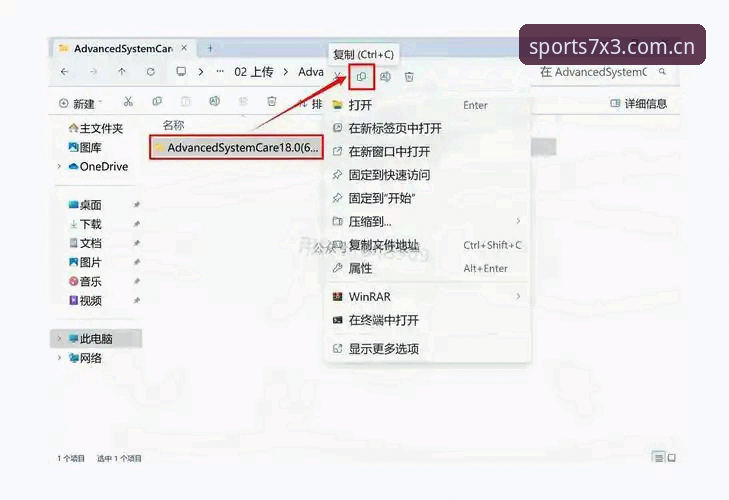Click the 名称 column header
Screen dimensions: 729x500
[173, 125]
